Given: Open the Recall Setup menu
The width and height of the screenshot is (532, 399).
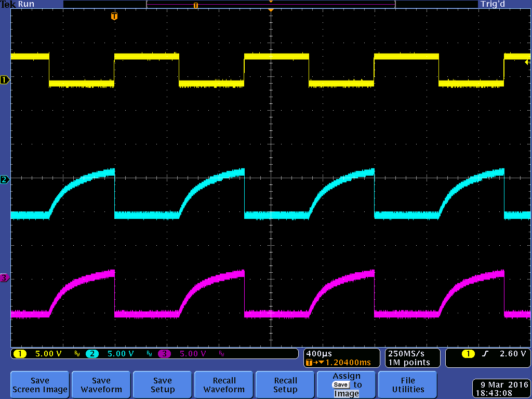Looking at the screenshot, I should (285, 385).
